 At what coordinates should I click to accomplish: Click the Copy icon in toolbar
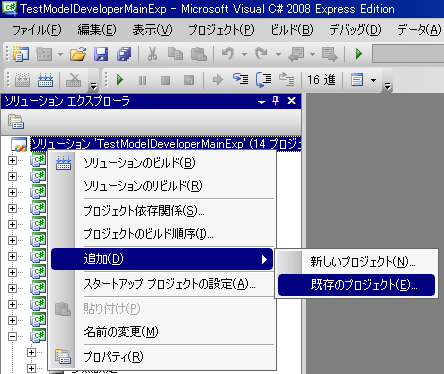(175, 54)
